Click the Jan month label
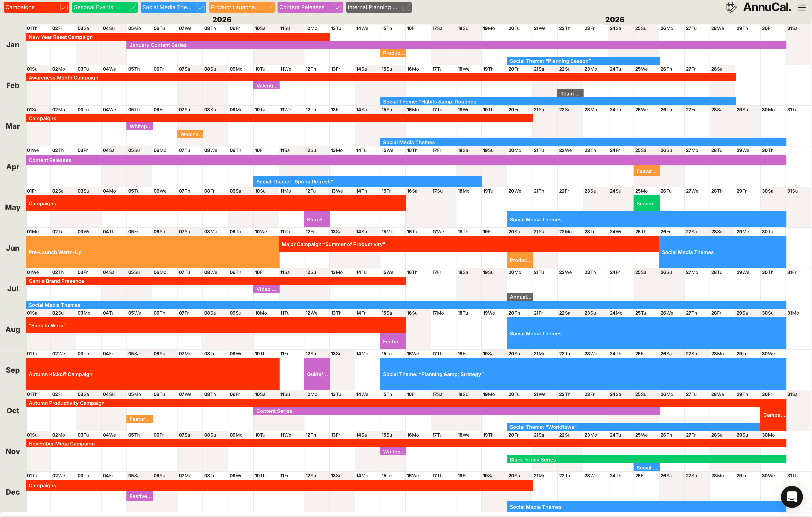The width and height of the screenshot is (812, 517). click(13, 45)
